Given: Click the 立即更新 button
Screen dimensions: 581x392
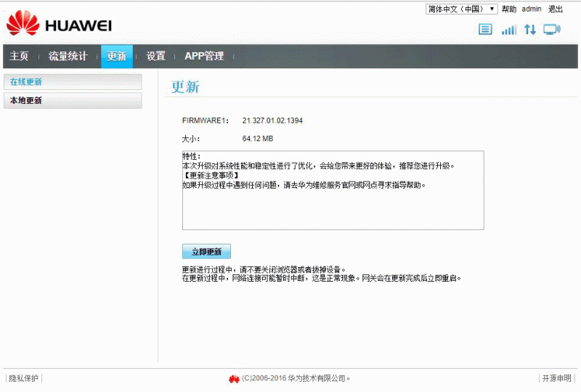Looking at the screenshot, I should (x=206, y=251).
